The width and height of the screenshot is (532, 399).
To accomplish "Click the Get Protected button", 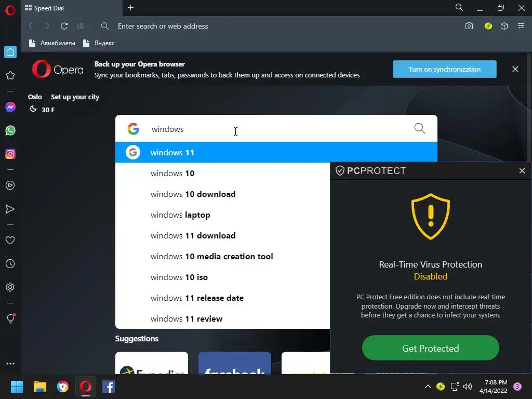I will pos(431,348).
